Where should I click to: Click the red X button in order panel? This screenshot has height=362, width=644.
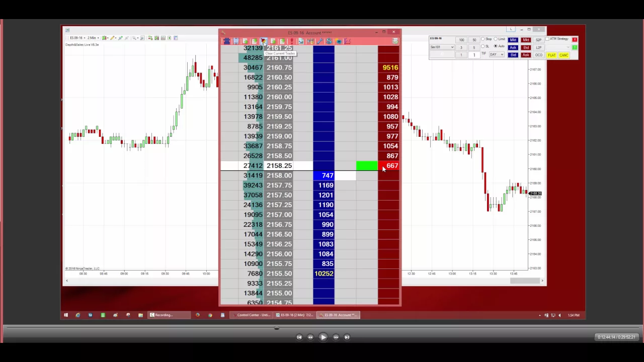tap(575, 40)
